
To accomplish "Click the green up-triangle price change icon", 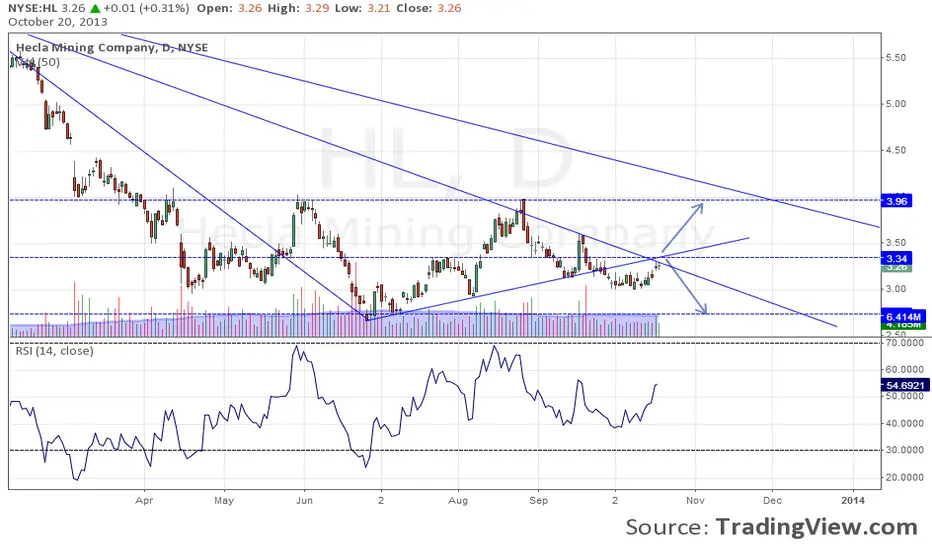I will [95, 8].
